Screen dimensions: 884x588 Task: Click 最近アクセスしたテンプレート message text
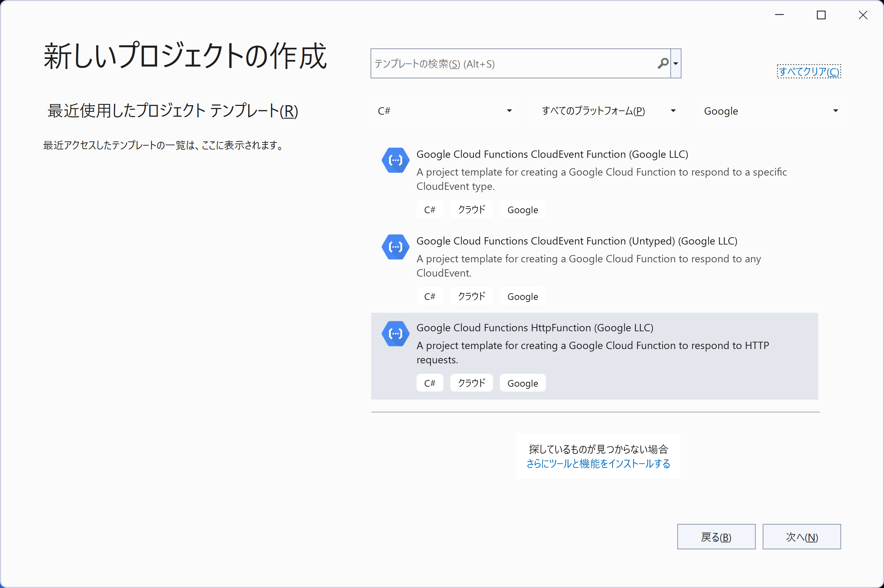click(x=164, y=145)
